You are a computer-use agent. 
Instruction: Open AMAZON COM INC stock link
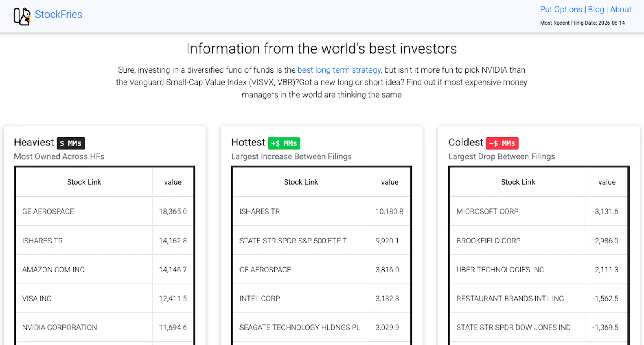[x=53, y=270]
